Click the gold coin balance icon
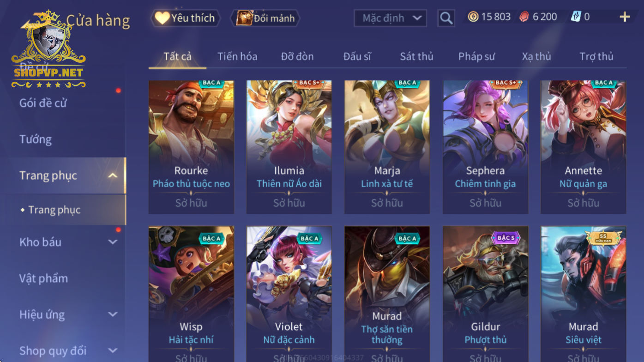Screen dimensions: 644x362 coord(473,17)
